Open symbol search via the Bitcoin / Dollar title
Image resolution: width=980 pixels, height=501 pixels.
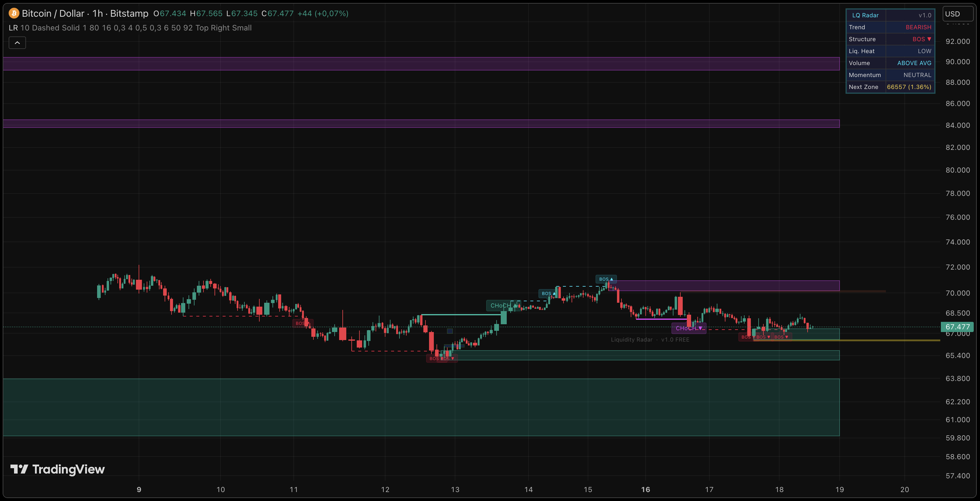(53, 13)
